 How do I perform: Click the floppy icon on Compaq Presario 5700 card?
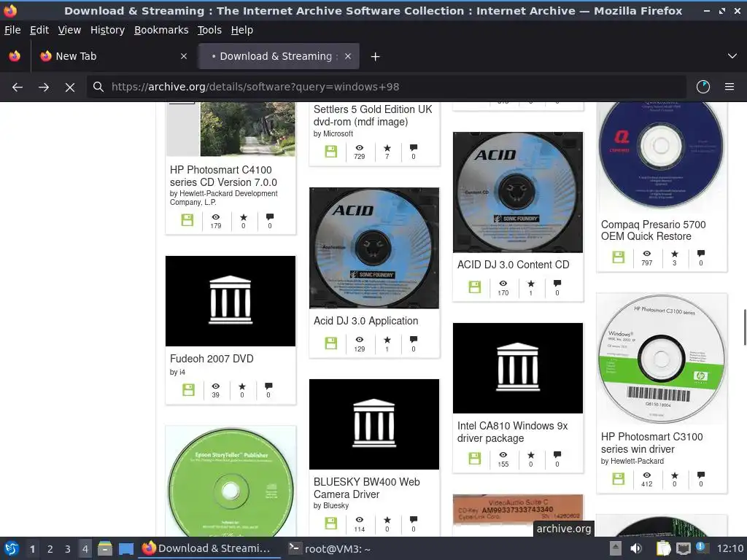tap(619, 257)
